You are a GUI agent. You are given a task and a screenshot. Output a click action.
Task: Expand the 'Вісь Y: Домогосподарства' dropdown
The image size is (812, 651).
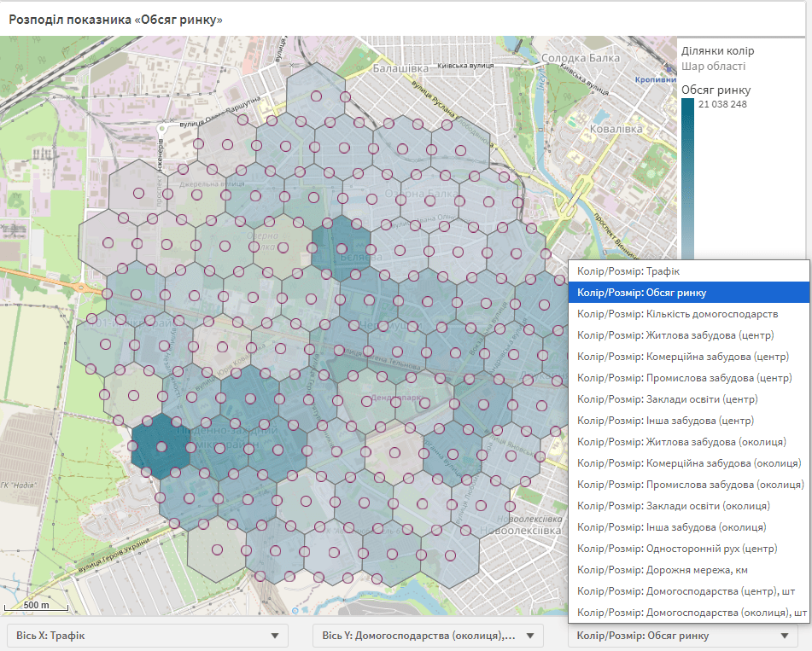[x=428, y=636]
